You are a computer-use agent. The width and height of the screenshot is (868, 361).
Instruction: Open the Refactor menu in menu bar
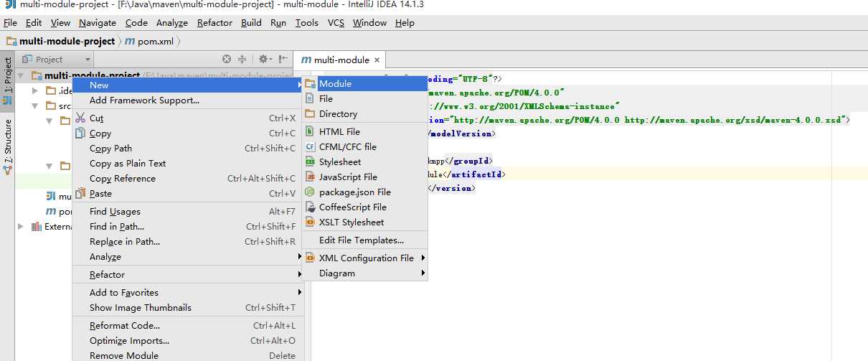[215, 22]
